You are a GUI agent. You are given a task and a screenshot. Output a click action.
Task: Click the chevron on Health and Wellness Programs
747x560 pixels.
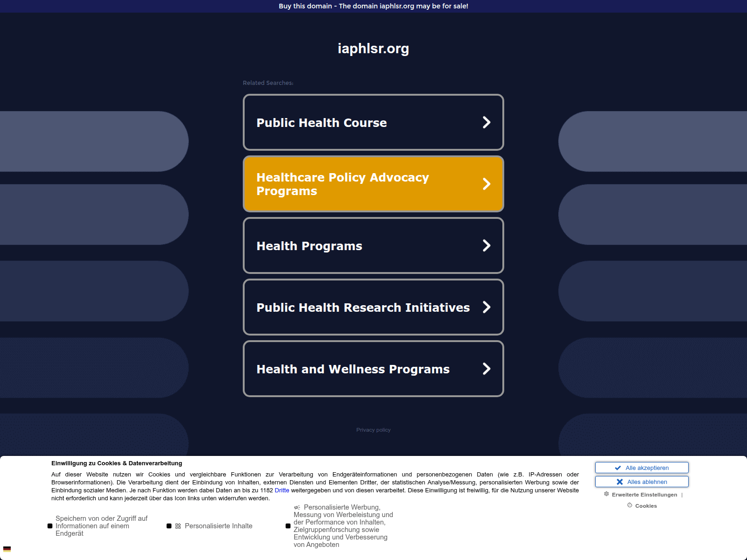486,369
